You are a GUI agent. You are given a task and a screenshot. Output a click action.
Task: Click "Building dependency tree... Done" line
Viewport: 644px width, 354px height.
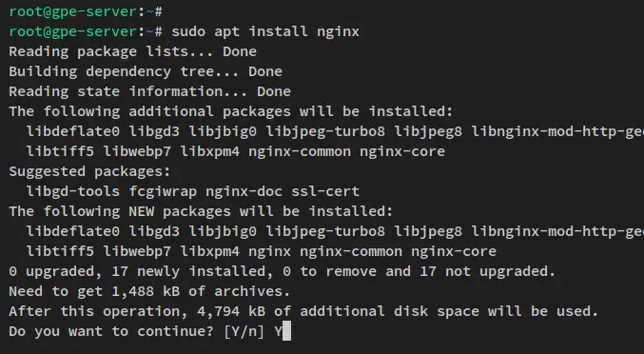pyautogui.click(x=146, y=71)
